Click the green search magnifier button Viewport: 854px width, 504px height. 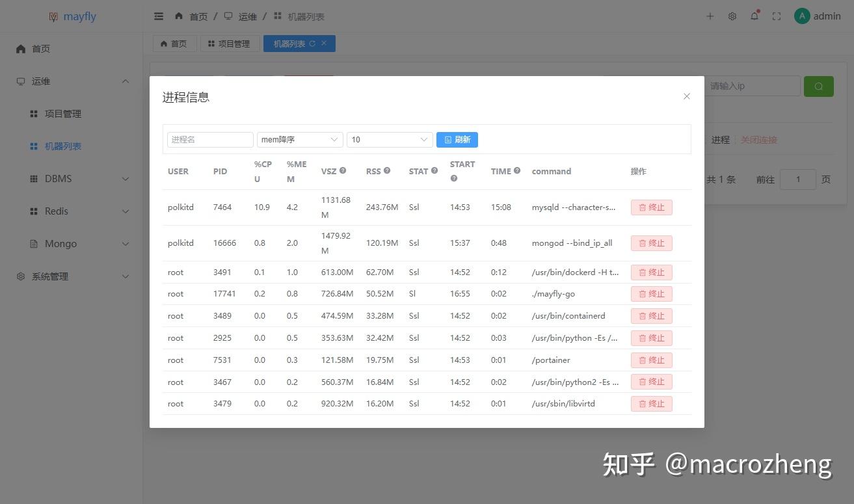[x=818, y=86]
